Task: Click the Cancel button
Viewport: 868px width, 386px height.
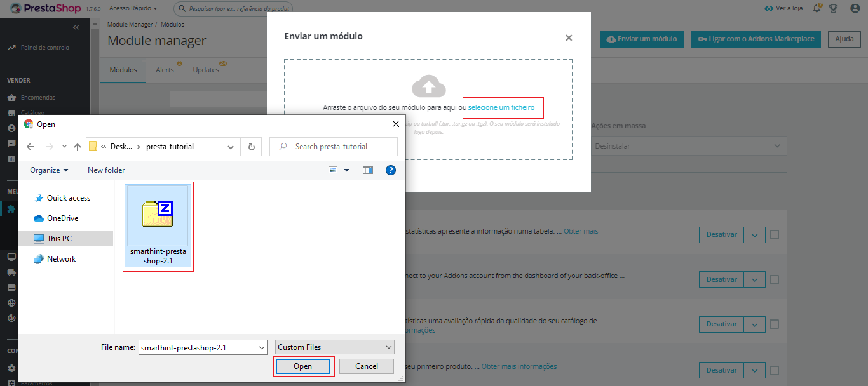Action: [367, 366]
